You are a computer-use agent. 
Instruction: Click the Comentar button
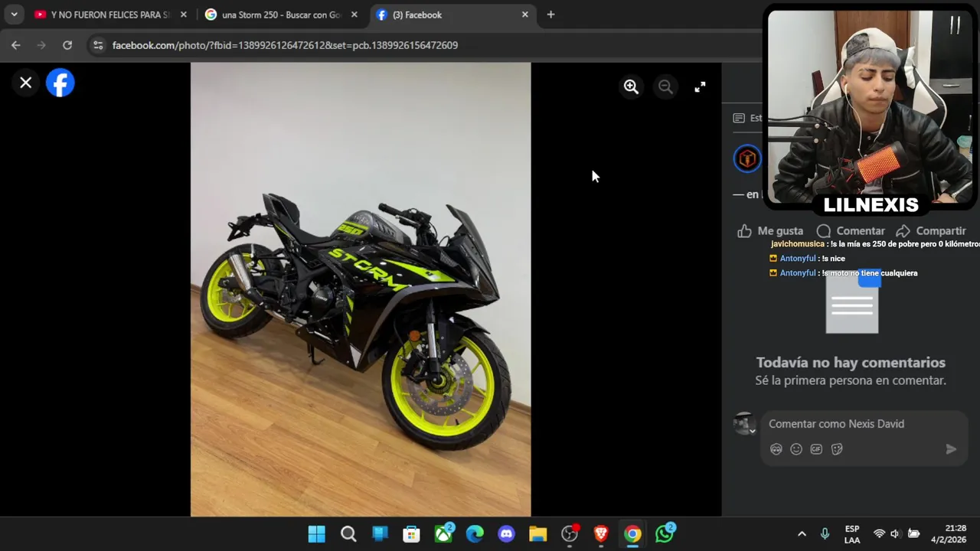(x=851, y=231)
